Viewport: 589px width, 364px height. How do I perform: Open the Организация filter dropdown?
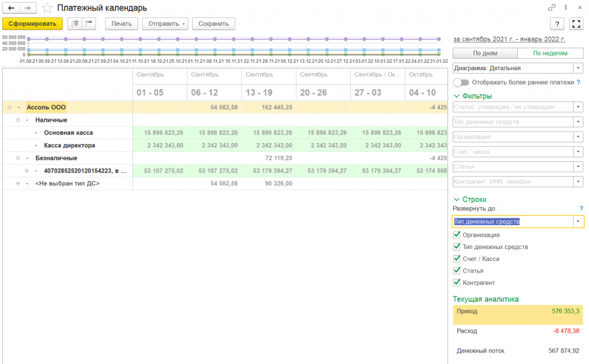(578, 137)
